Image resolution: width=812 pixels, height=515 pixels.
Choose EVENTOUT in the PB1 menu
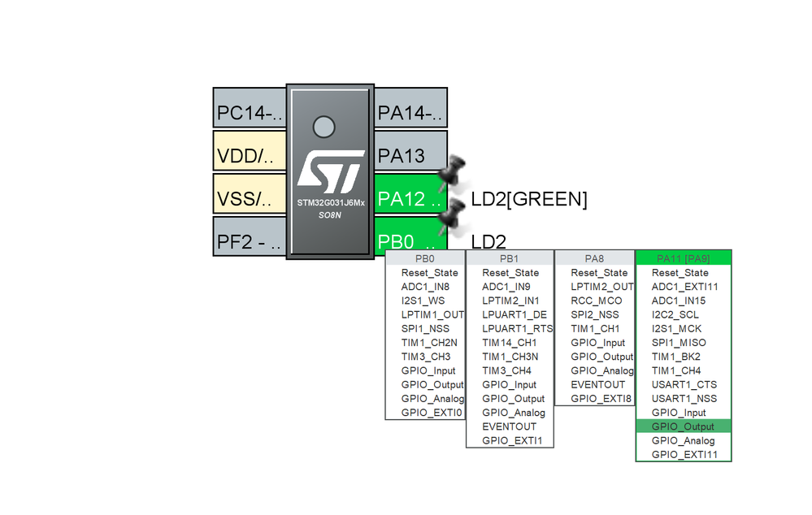click(510, 426)
